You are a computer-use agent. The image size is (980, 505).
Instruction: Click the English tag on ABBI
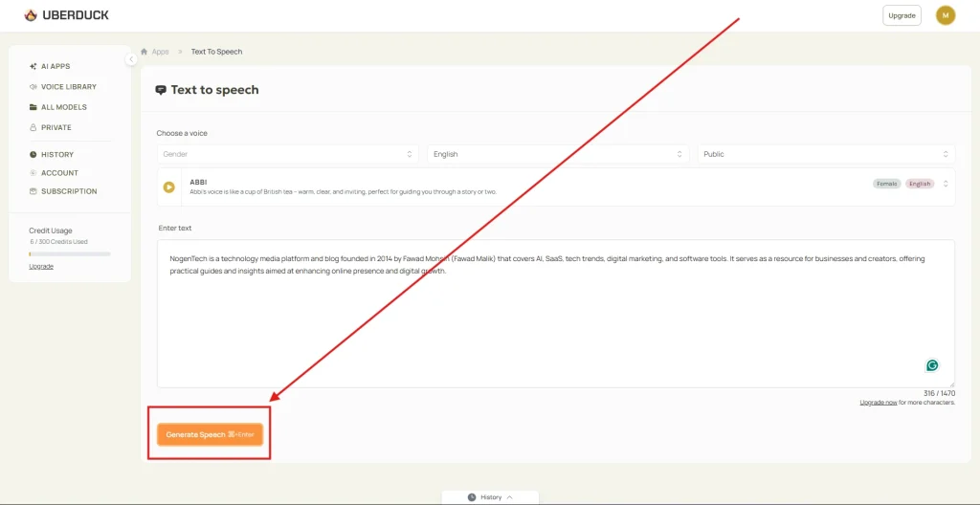[920, 184]
